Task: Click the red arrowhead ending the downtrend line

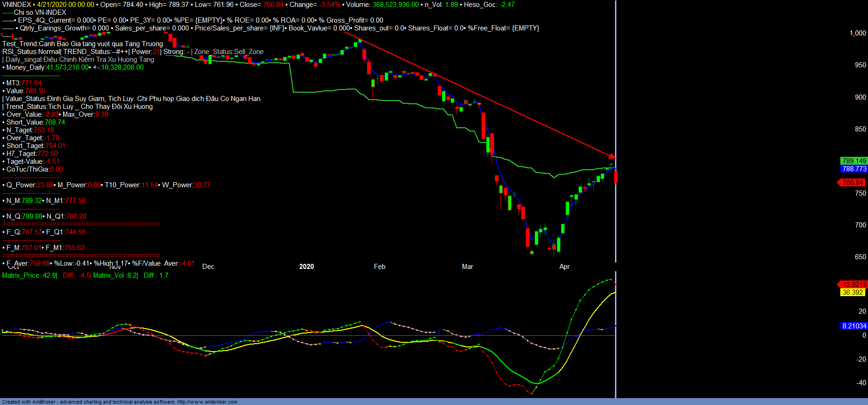Action: pos(612,156)
